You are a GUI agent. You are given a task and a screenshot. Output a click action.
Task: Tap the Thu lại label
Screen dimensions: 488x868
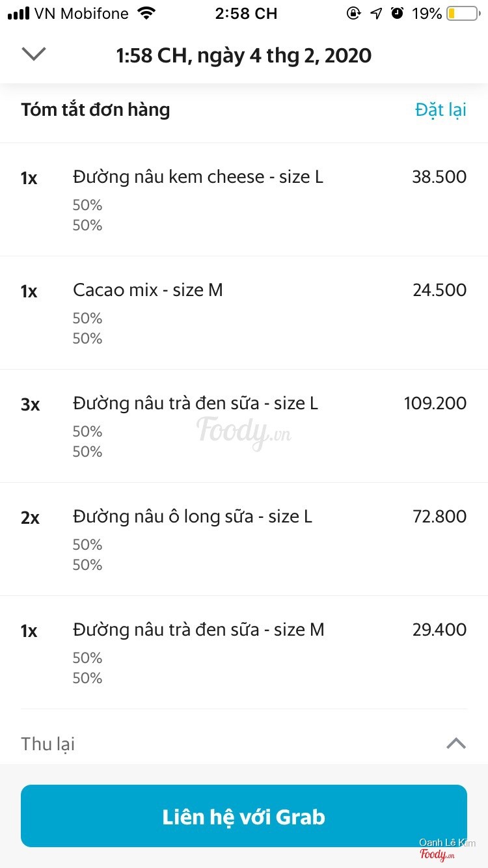coord(47,744)
